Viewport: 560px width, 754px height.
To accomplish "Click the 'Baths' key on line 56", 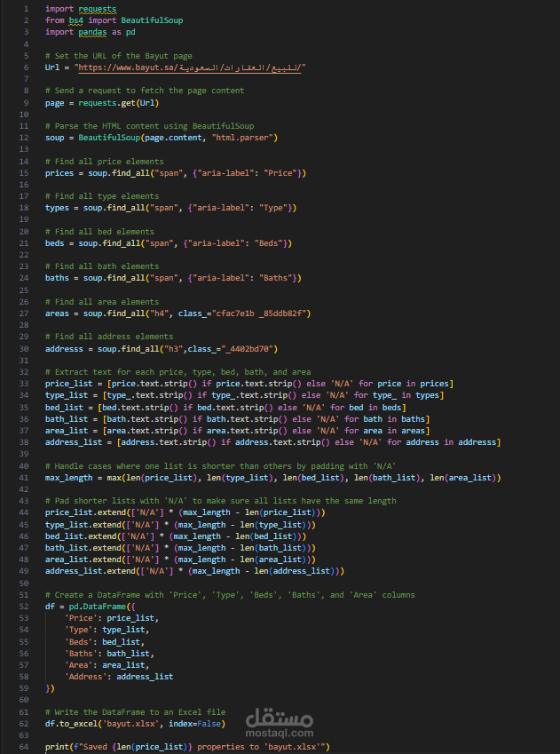I will pyautogui.click(x=81, y=654).
